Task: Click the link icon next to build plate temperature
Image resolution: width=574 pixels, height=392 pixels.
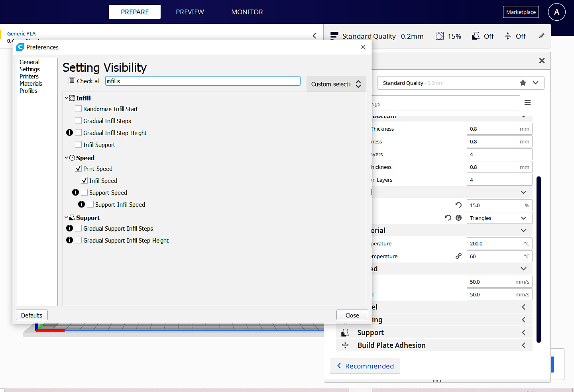Action: click(459, 256)
